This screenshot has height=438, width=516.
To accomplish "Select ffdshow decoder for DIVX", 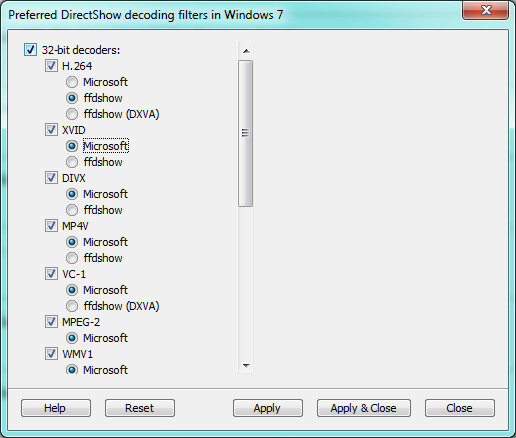I will [72, 210].
